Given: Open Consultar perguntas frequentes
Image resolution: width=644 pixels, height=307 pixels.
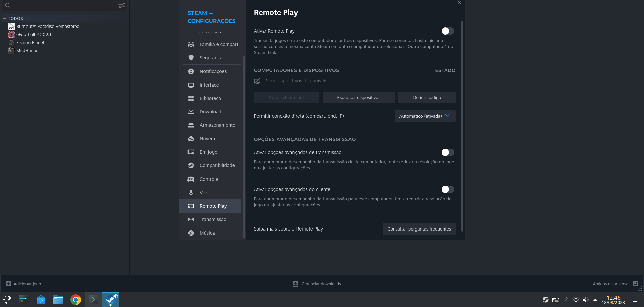Looking at the screenshot, I should point(419,229).
